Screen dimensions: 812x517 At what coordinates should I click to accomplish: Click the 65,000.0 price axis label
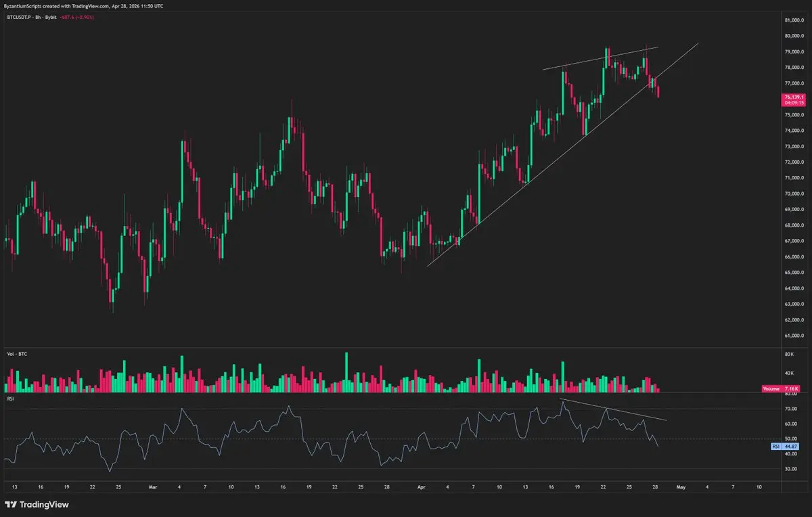coord(793,273)
